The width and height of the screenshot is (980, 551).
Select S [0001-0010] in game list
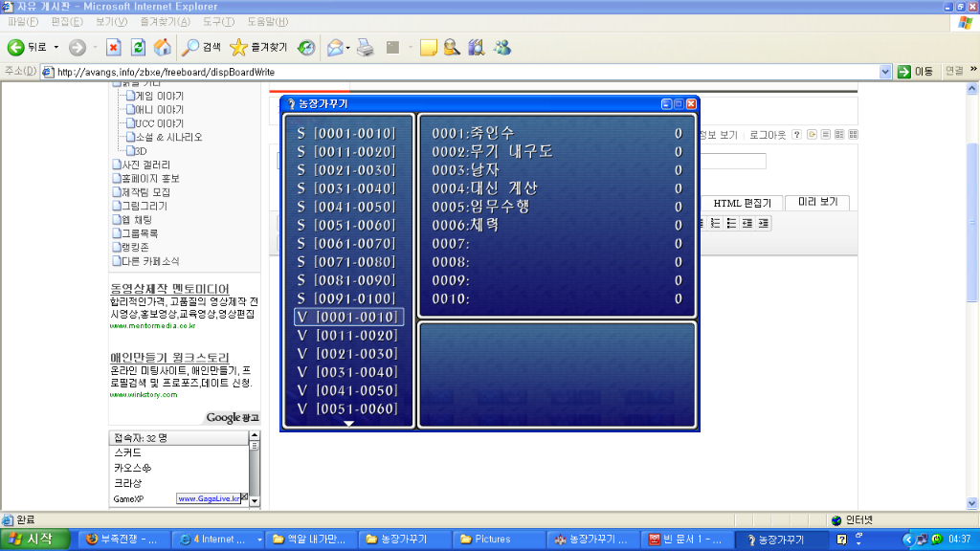346,133
